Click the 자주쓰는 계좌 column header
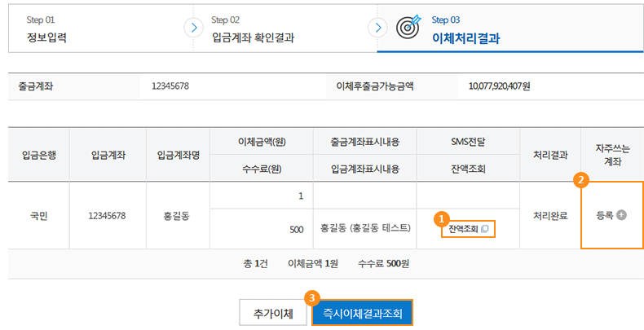 pyautogui.click(x=612, y=155)
